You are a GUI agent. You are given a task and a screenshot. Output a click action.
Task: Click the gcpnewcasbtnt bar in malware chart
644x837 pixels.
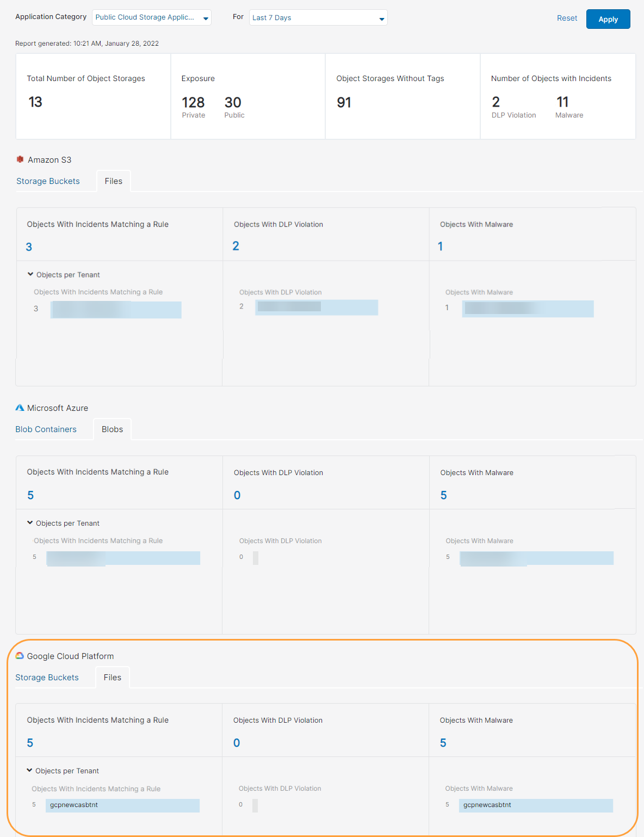(536, 805)
